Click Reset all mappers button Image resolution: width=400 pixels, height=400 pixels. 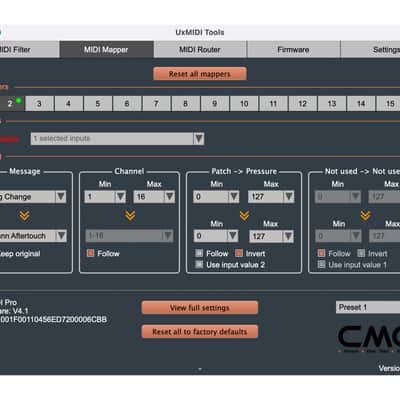[x=200, y=74]
